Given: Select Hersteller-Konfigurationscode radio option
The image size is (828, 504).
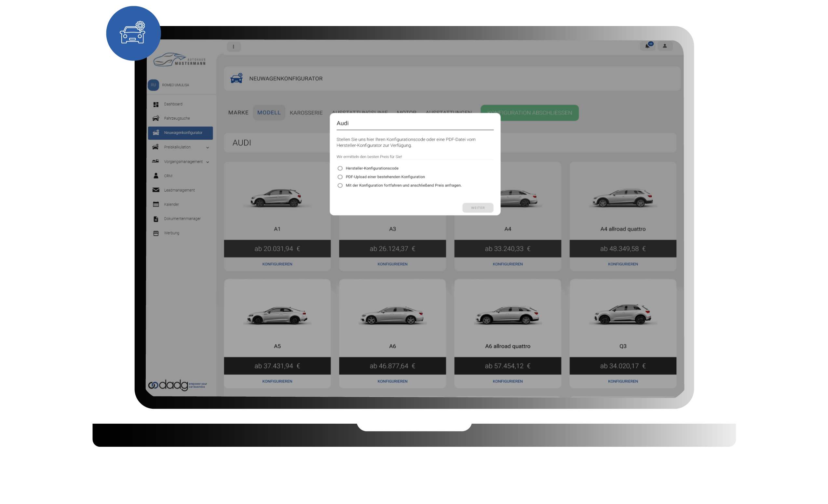Looking at the screenshot, I should click(x=340, y=168).
